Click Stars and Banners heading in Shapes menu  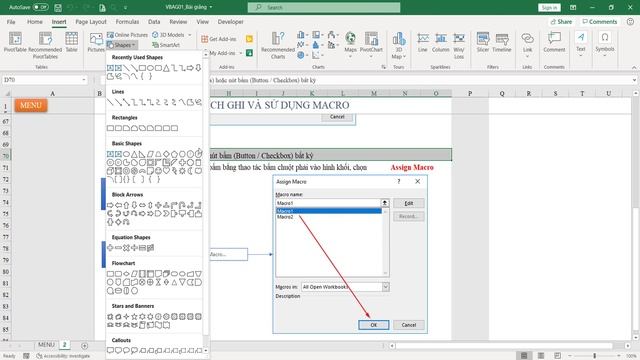(133, 306)
